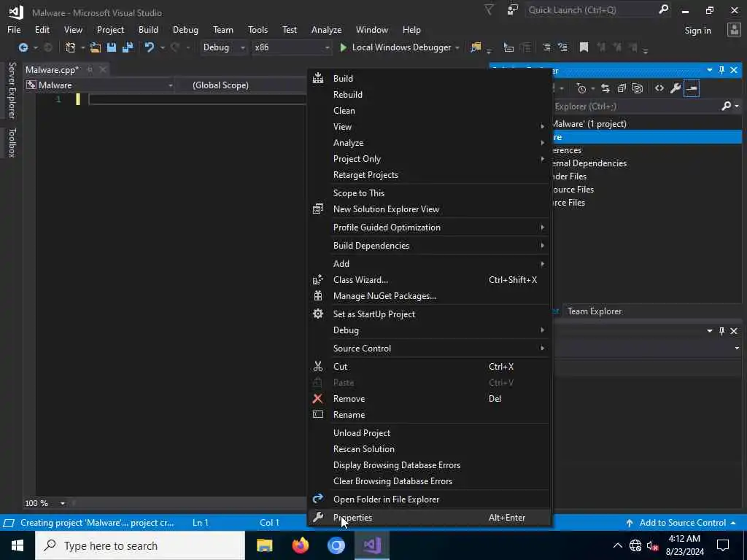Open the Analyze menu in menu bar
Screen dimensions: 747x560
[326, 29]
